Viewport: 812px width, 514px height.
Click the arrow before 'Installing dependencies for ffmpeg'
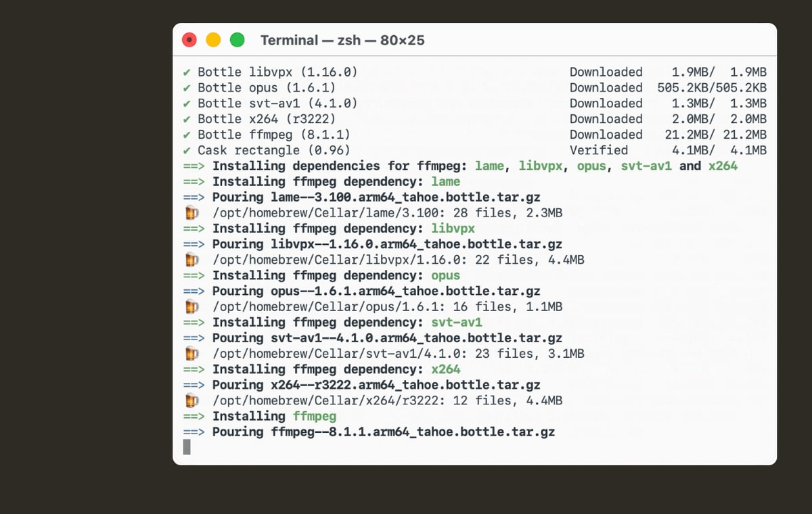(194, 166)
